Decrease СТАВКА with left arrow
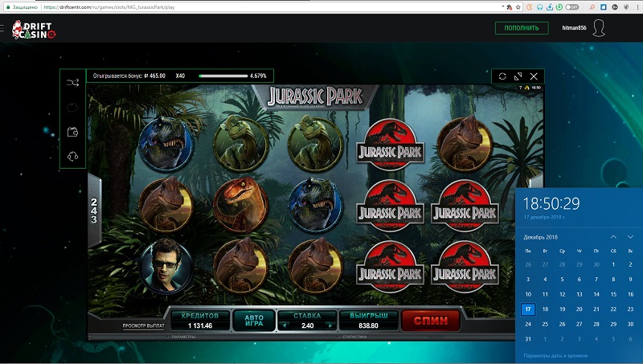This screenshot has height=364, width=643. (285, 325)
